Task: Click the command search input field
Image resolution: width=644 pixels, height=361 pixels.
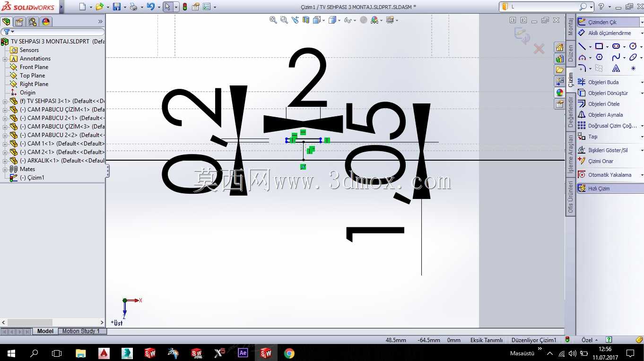Action: click(544, 7)
